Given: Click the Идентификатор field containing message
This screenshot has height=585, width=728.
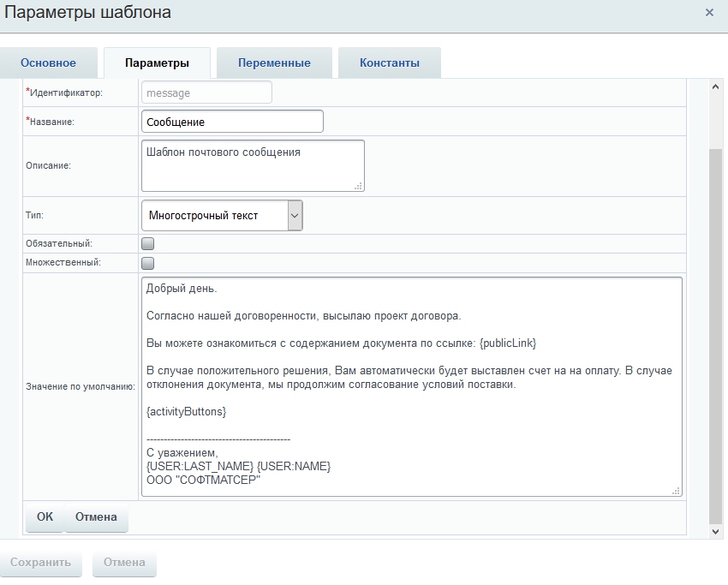Looking at the screenshot, I should click(x=206, y=93).
